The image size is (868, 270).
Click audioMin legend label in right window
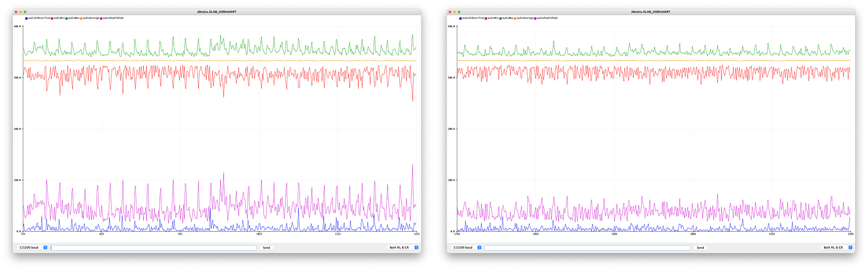[x=493, y=18]
